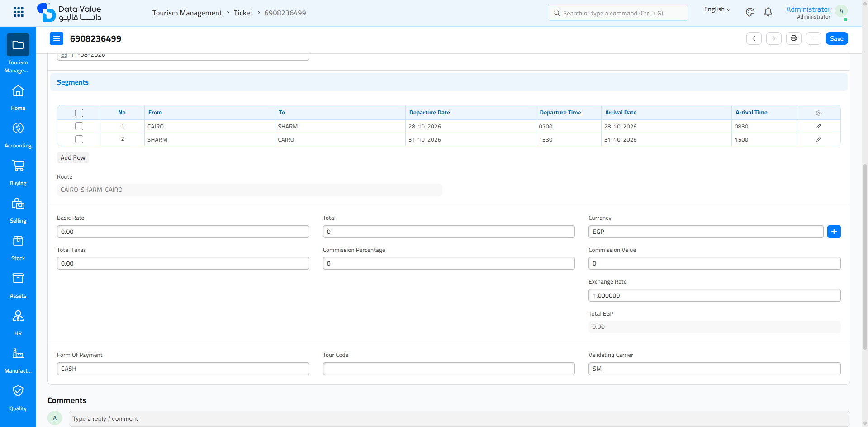Open the Validating Carrier field

[x=715, y=369]
